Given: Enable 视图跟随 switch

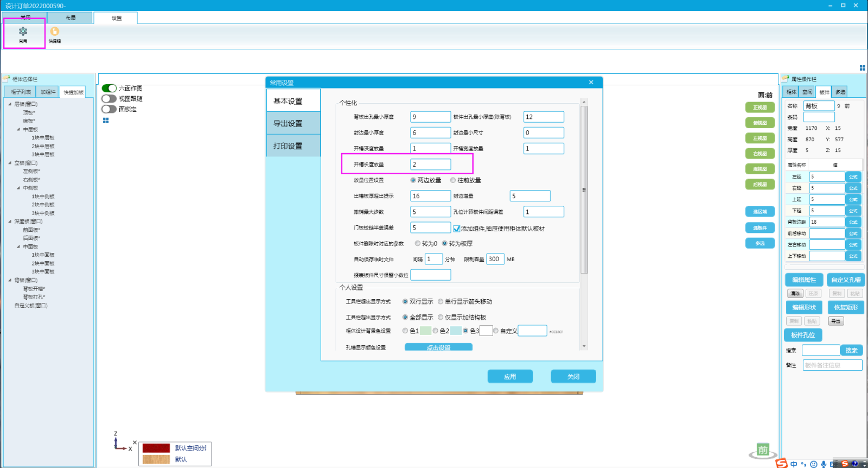Looking at the screenshot, I should [x=109, y=99].
